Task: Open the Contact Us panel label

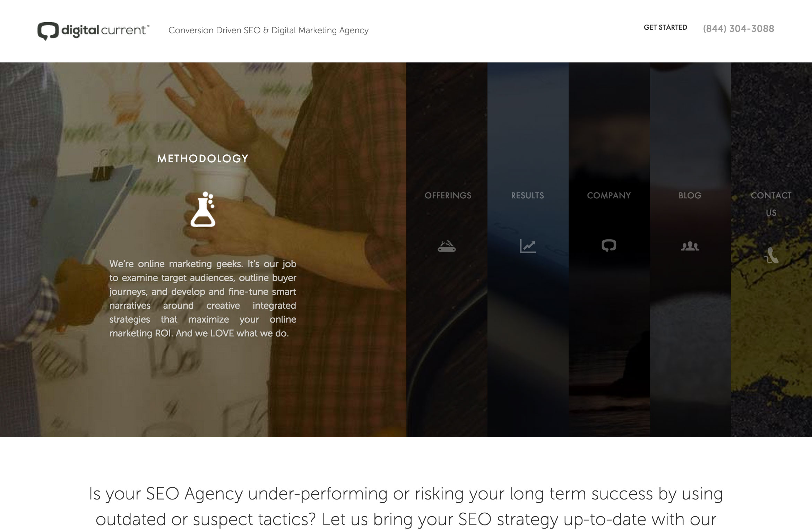Action: pyautogui.click(x=771, y=204)
